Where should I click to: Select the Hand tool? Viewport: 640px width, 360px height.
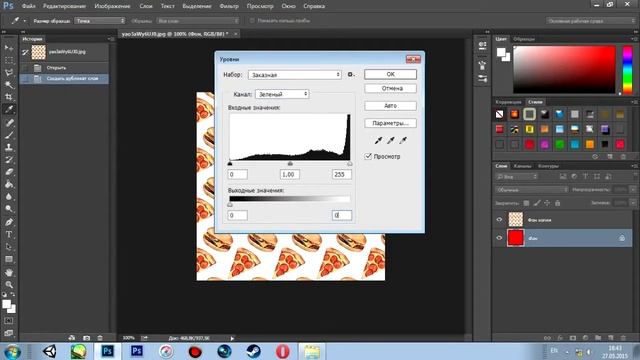point(9,272)
